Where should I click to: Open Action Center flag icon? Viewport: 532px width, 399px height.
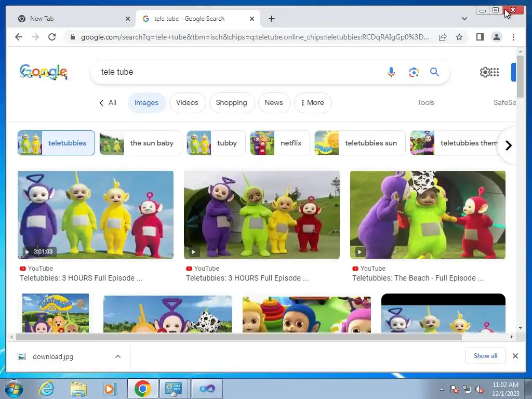pos(454,389)
